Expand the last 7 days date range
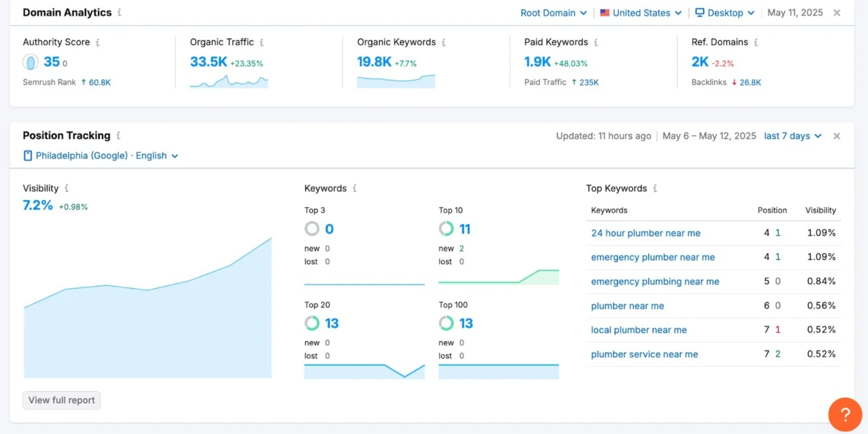868x434 pixels. click(792, 136)
